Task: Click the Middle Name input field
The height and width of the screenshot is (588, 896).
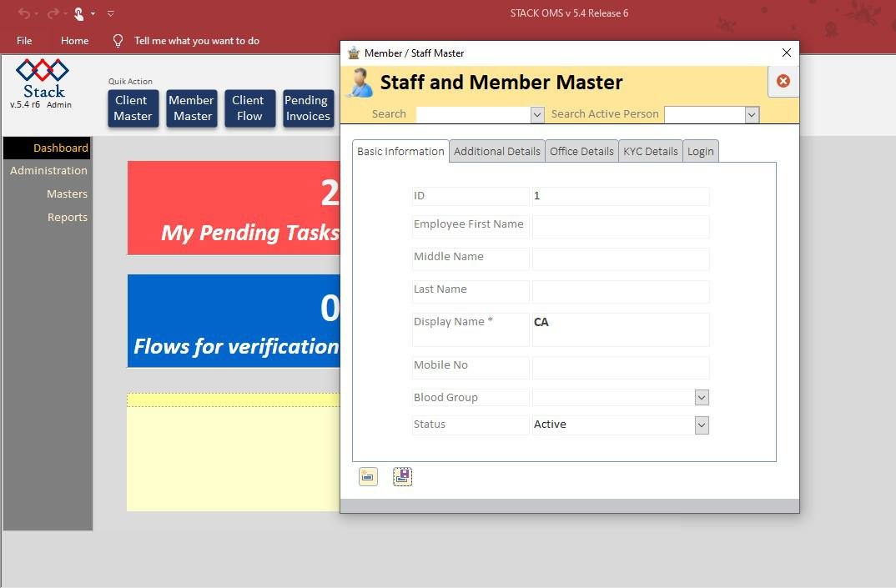Action: [x=621, y=259]
